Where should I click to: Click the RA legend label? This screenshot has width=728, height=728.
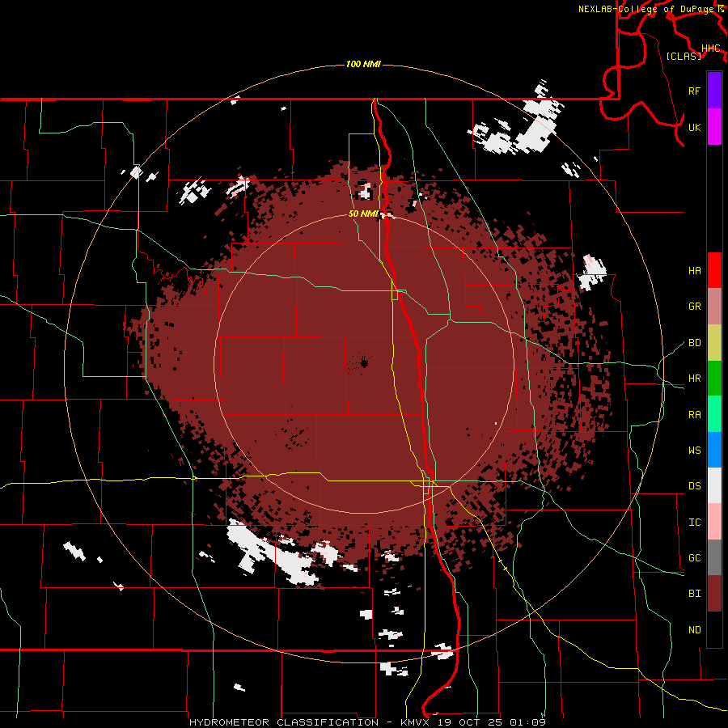(x=694, y=415)
